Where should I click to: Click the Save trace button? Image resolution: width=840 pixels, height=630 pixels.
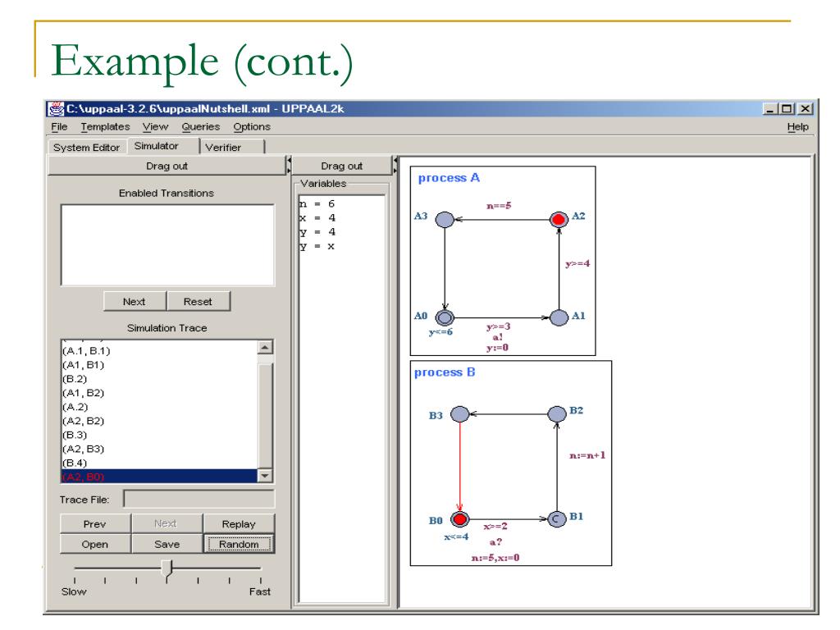pyautogui.click(x=167, y=545)
